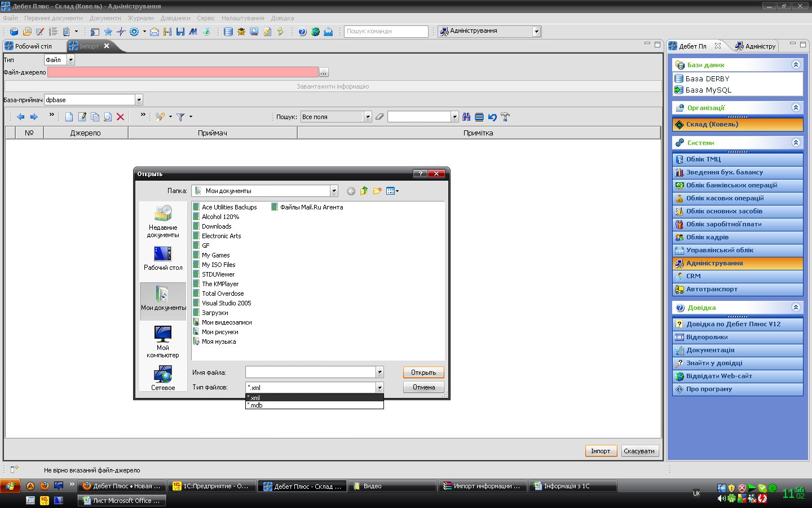Viewport: 812px width, 508px height.
Task: Click the gear settings icon in main toolbar
Action: (134, 32)
